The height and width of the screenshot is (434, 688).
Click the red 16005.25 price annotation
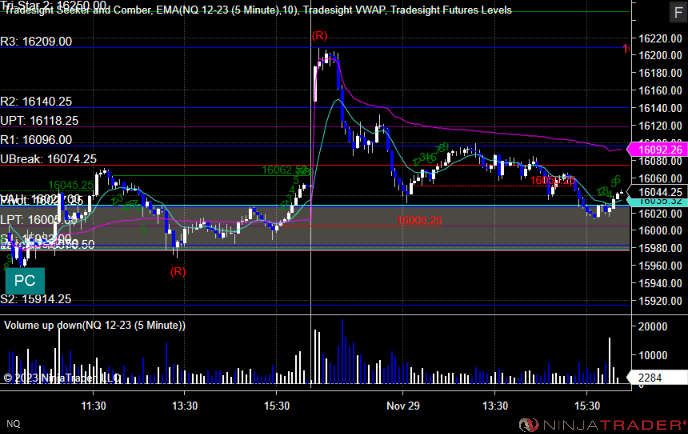tap(419, 220)
